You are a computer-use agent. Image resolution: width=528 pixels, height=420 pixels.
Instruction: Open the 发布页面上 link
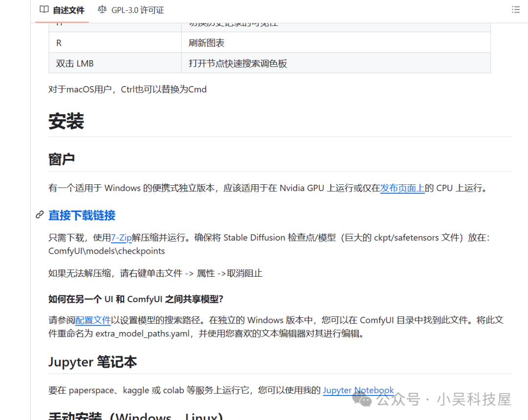[402, 188]
